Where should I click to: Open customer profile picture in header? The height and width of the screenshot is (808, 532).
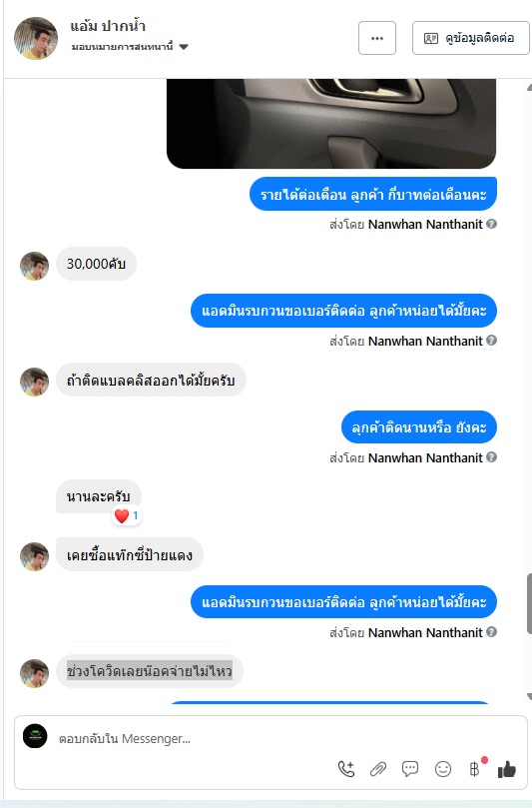(x=36, y=38)
